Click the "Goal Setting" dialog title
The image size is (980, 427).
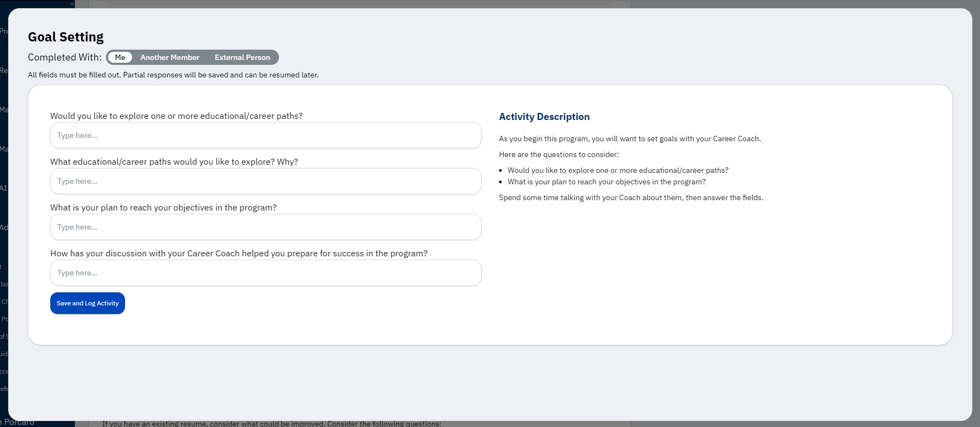click(x=66, y=37)
